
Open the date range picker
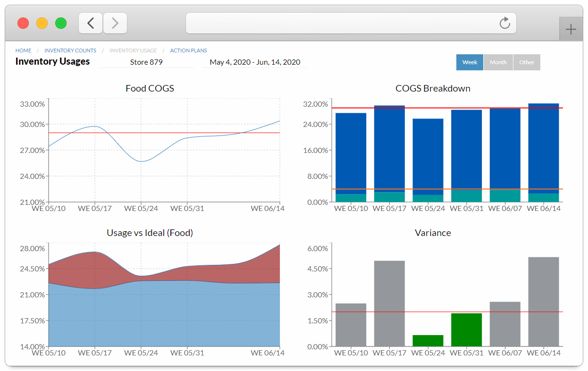[x=254, y=62]
